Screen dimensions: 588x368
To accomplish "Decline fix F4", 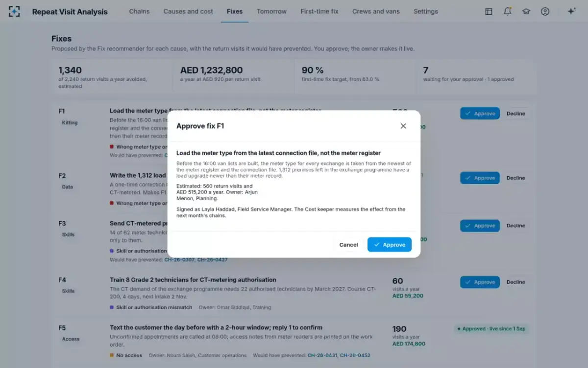I will (515, 282).
